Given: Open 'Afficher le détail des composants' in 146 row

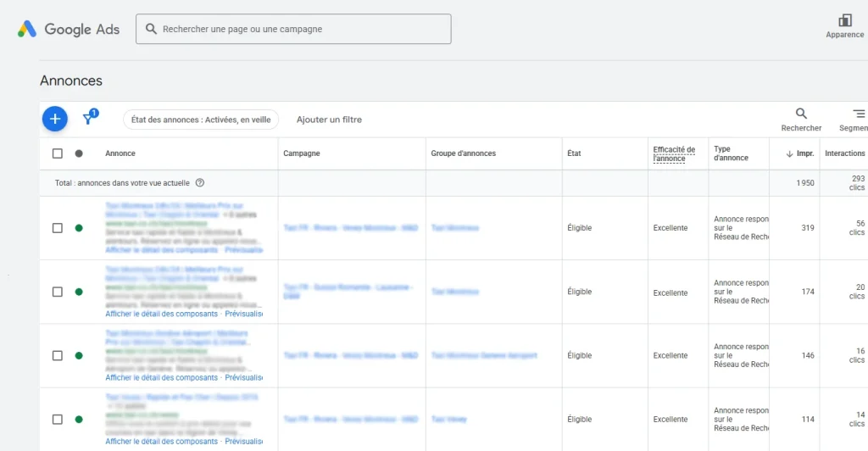Looking at the screenshot, I should pos(162,377).
